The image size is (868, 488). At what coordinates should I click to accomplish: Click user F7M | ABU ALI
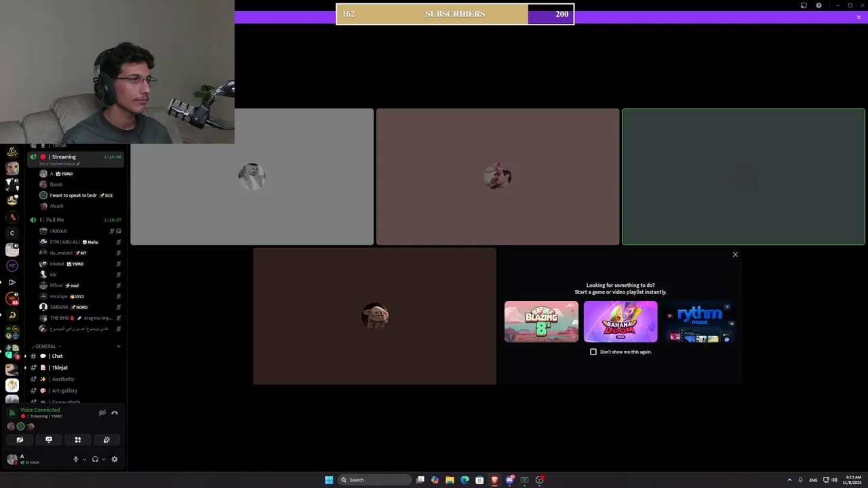click(80, 242)
